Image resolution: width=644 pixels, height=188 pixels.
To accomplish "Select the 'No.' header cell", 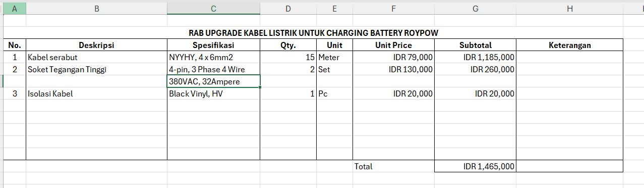I will (14, 45).
